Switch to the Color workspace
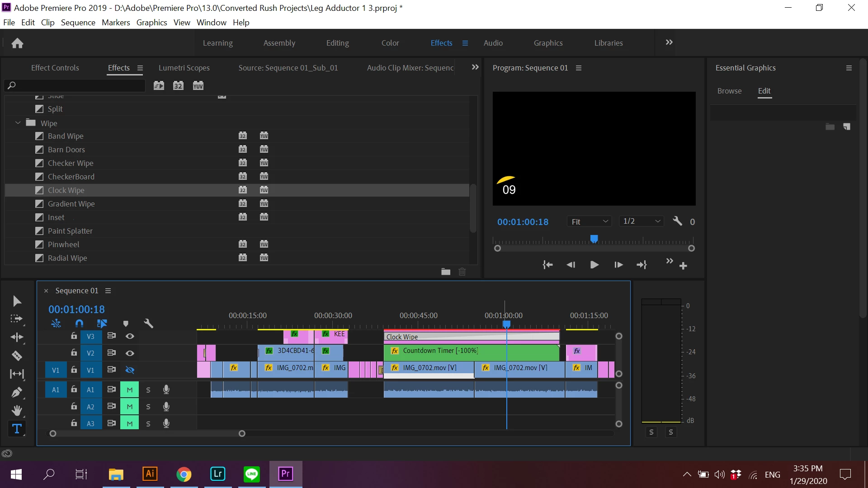The width and height of the screenshot is (868, 488). click(390, 43)
